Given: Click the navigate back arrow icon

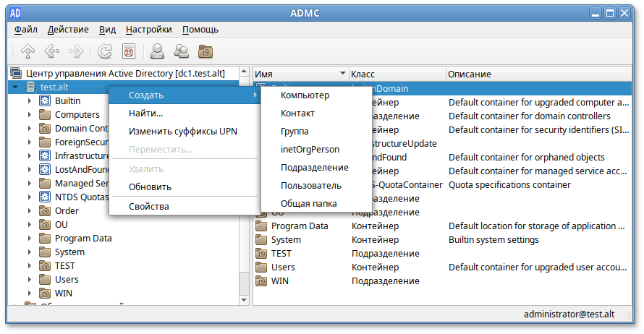Looking at the screenshot, I should tap(52, 51).
